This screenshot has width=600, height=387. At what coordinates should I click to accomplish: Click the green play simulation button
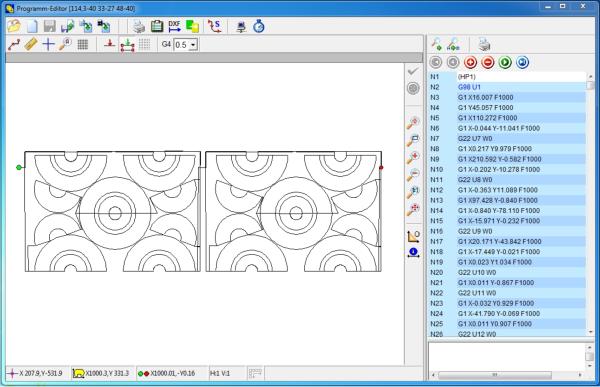[x=505, y=62]
